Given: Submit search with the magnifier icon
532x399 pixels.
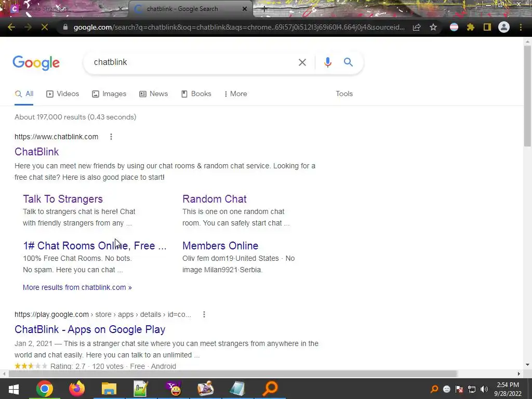Looking at the screenshot, I should (348, 62).
